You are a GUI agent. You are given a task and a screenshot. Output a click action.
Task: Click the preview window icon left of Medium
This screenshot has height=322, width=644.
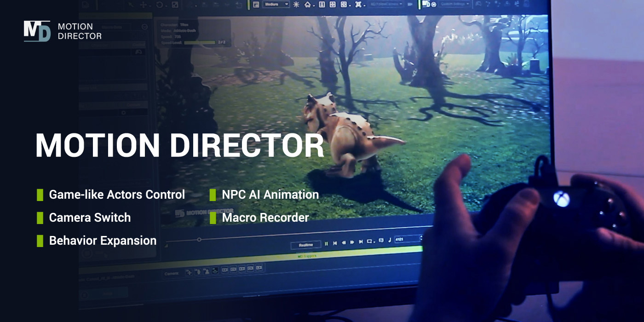click(256, 4)
